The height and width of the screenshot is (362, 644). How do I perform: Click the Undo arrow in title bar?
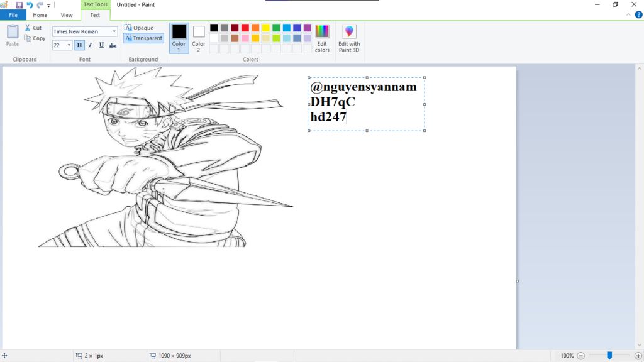point(30,5)
